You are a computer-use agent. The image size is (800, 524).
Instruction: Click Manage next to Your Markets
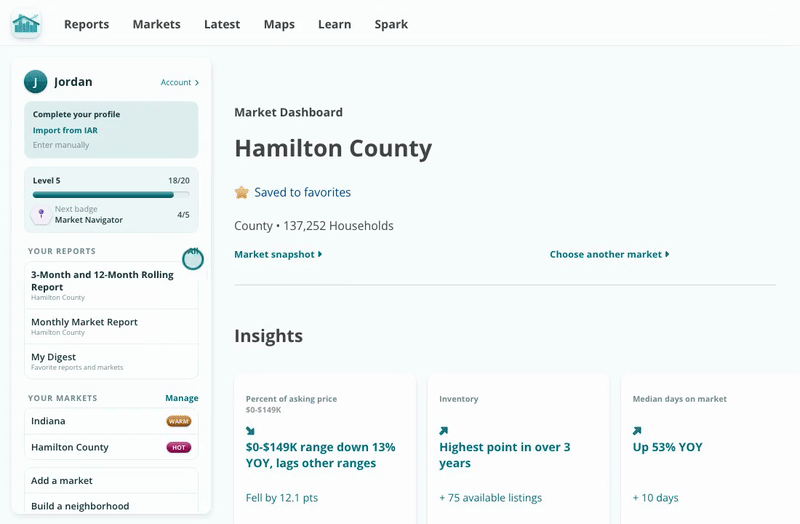tap(182, 398)
